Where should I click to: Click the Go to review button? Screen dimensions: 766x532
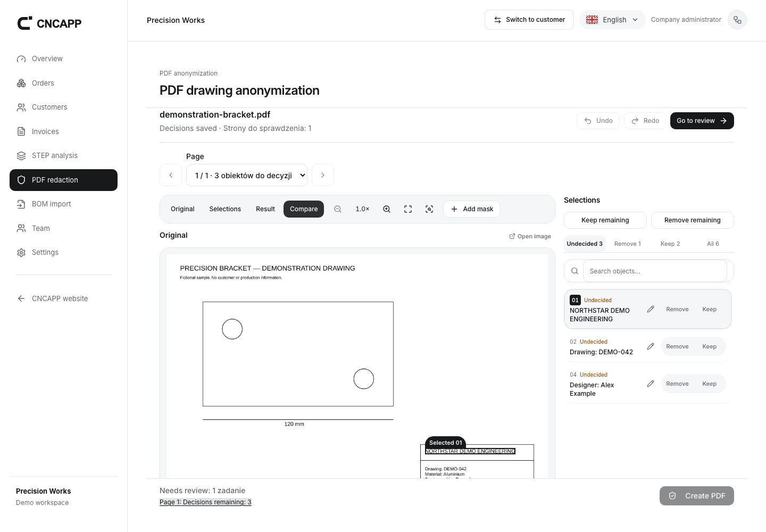click(x=702, y=121)
